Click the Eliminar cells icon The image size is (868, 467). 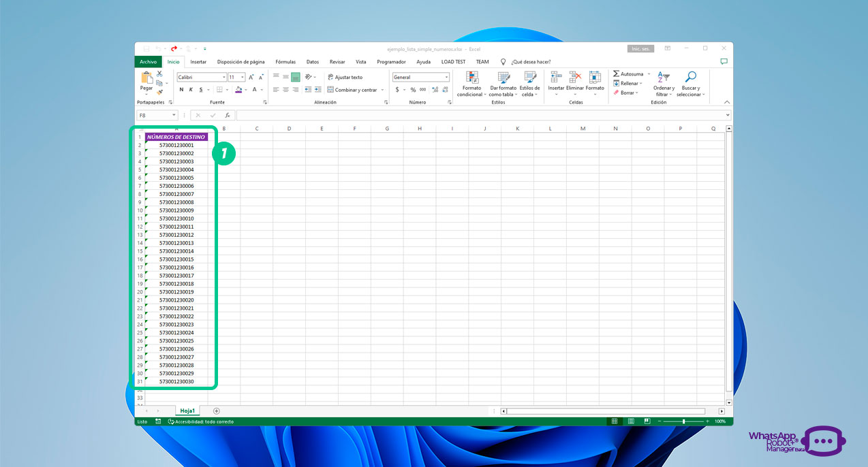pos(575,78)
